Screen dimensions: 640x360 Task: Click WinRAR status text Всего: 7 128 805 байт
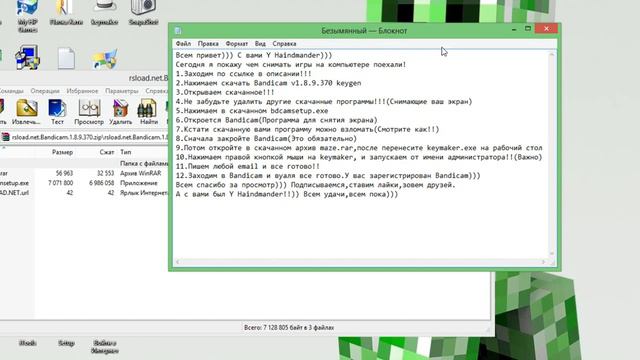(x=289, y=328)
